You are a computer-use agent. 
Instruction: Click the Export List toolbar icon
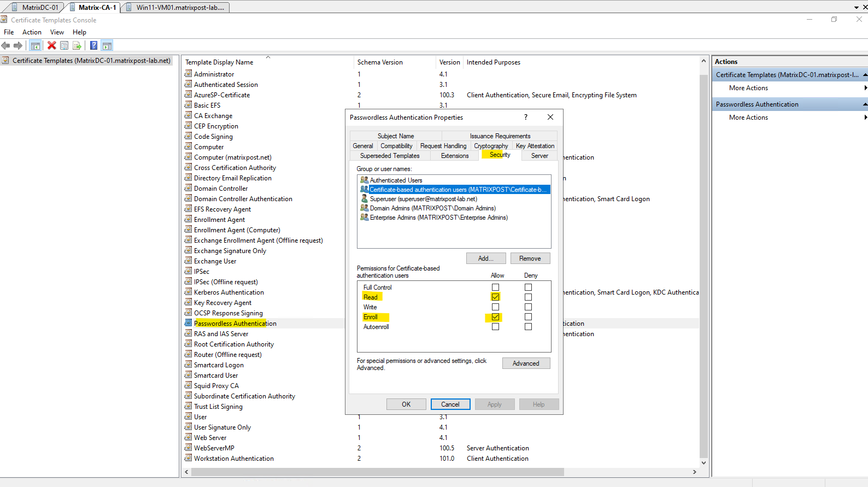pos(77,45)
